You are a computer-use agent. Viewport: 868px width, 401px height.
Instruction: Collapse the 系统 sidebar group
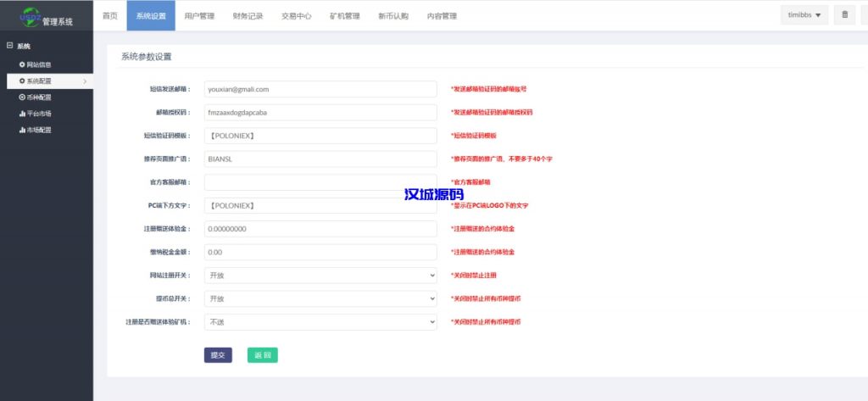[x=9, y=46]
